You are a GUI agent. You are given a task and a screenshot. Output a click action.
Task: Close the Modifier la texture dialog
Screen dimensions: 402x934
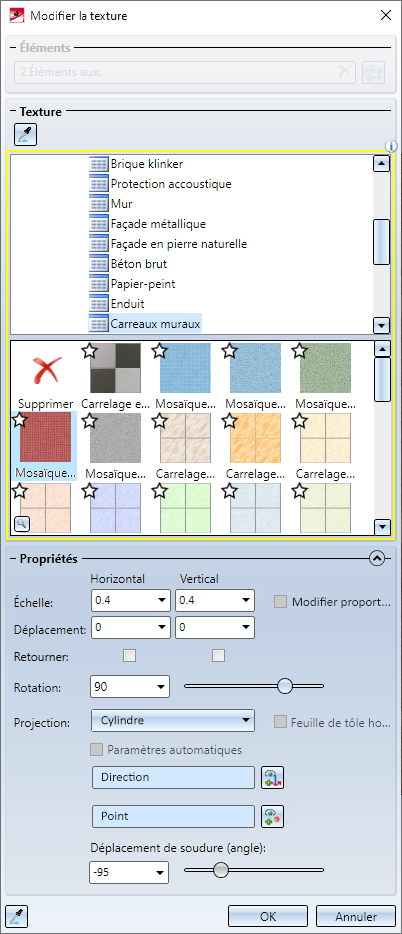click(385, 15)
